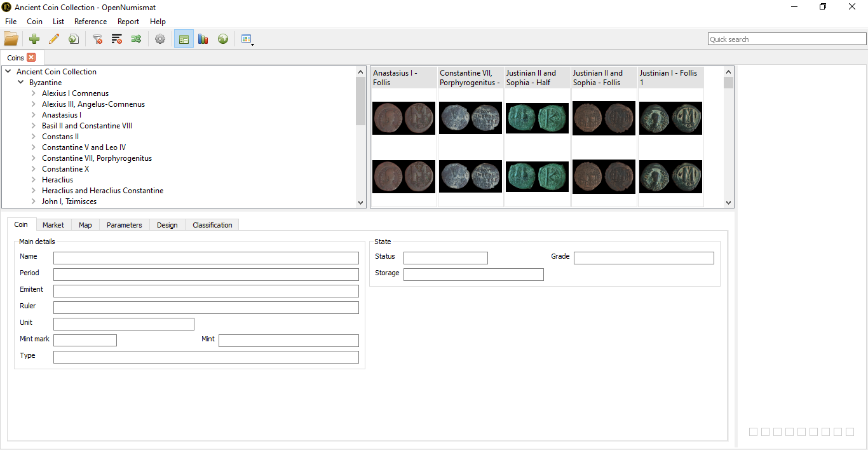Image resolution: width=868 pixels, height=450 pixels.
Task: Click into the Period field
Action: [x=206, y=275]
